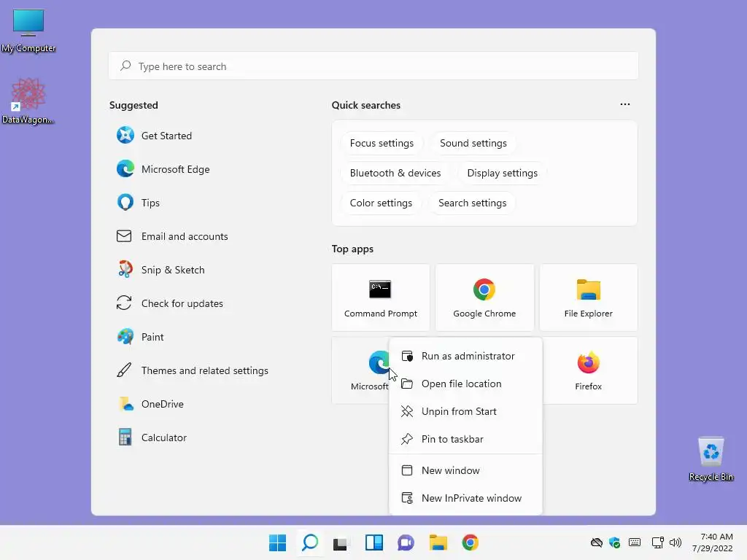
Task: Choose Run as administrator
Action: point(465,356)
